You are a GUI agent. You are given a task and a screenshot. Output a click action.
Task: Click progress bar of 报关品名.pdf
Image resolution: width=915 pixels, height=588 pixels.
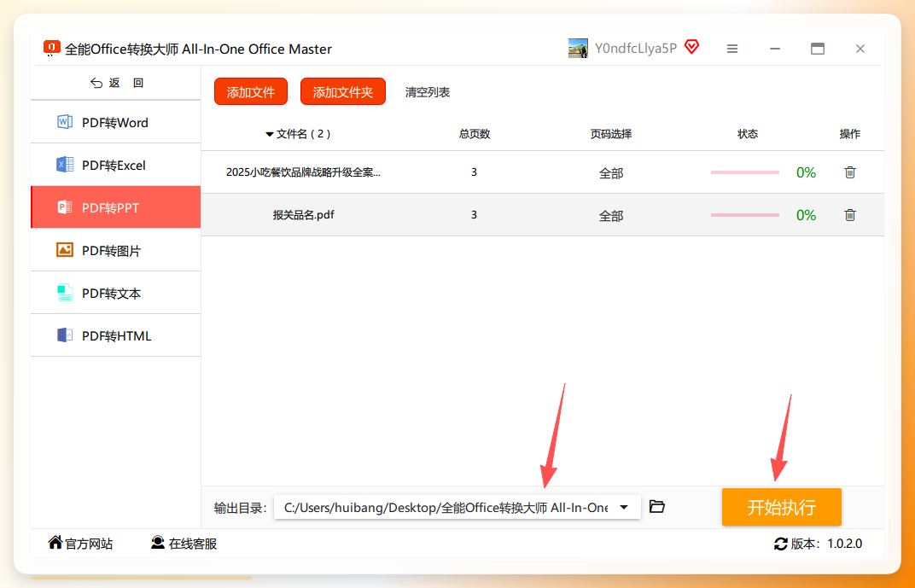744,215
